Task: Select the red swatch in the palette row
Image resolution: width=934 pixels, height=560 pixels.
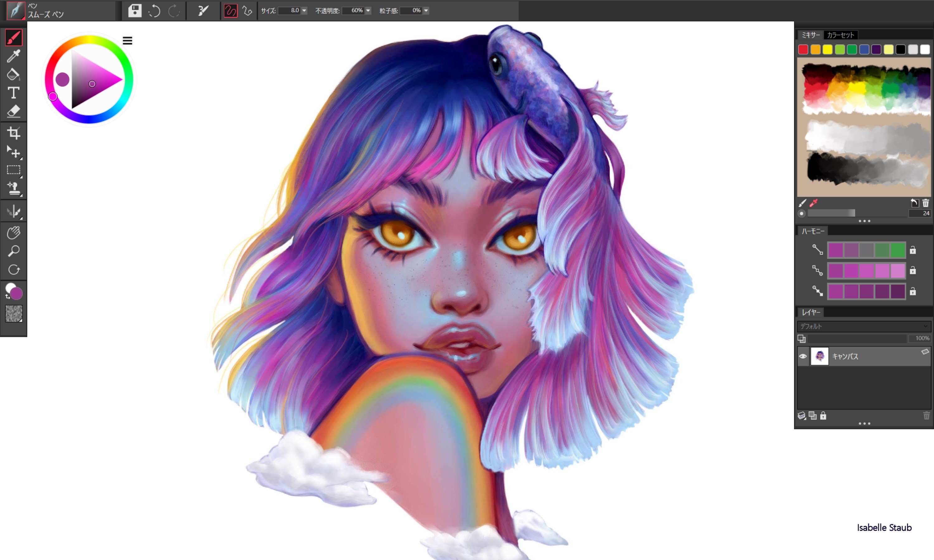Action: (x=803, y=49)
